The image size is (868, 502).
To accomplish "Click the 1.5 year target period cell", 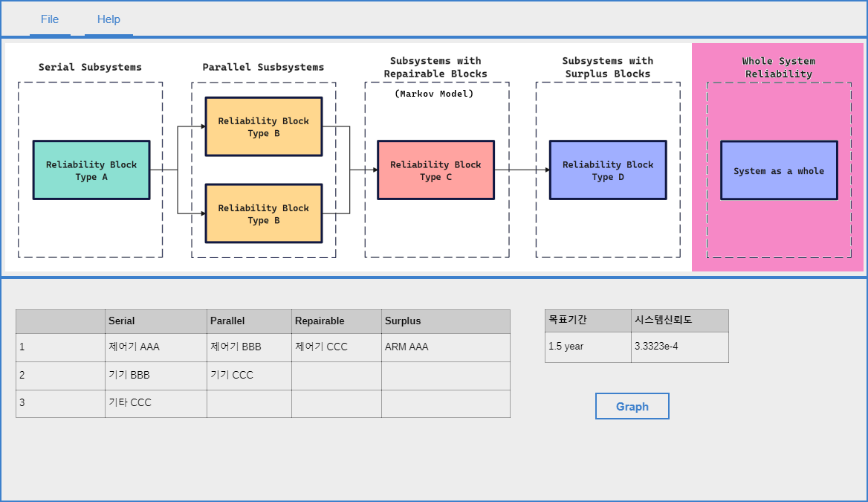I will tap(587, 347).
